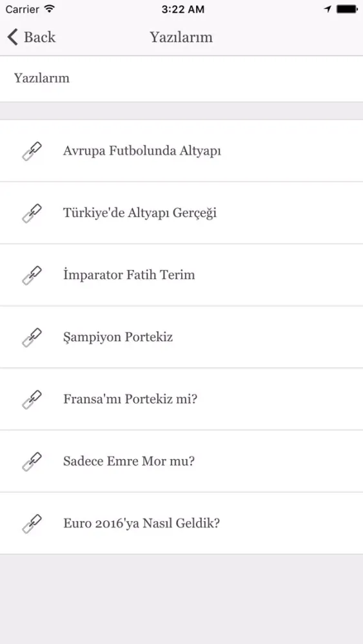
Task: Tap the battery icon in the status bar
Action: [346, 9]
